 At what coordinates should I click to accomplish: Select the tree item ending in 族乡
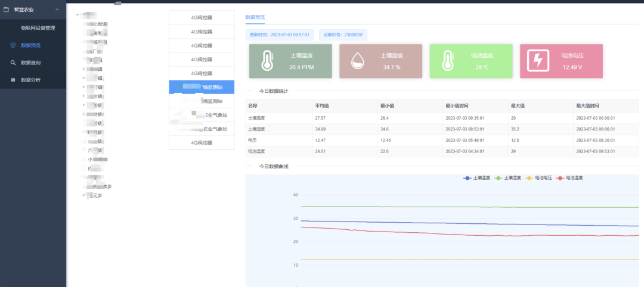click(99, 186)
